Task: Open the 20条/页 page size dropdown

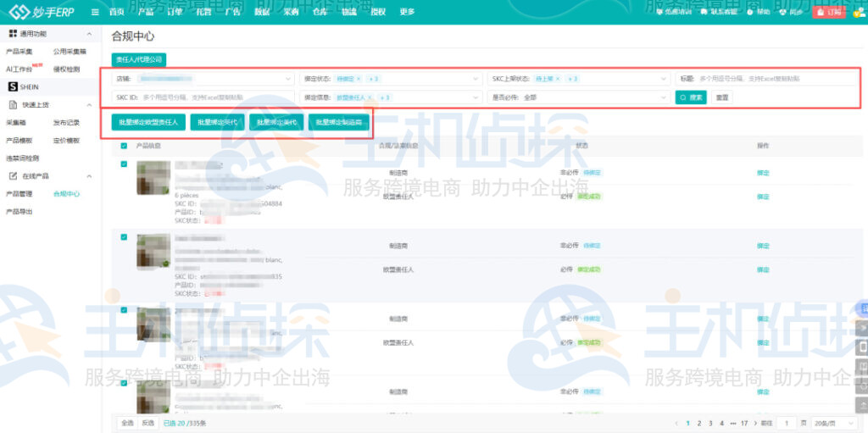Action: click(836, 423)
